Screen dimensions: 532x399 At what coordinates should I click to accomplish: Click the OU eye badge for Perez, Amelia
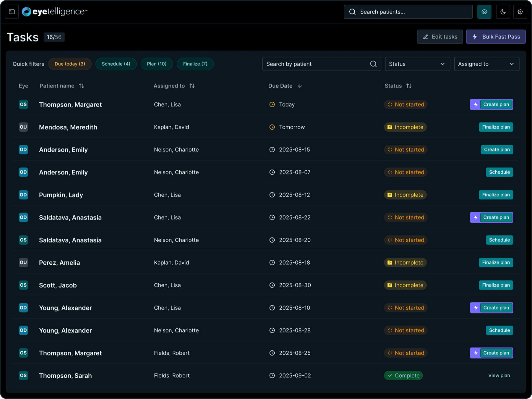pos(23,263)
